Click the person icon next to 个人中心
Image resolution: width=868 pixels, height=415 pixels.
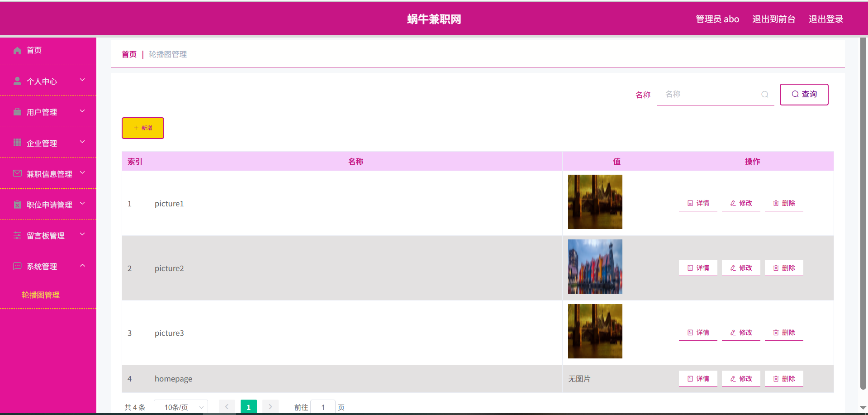[17, 81]
